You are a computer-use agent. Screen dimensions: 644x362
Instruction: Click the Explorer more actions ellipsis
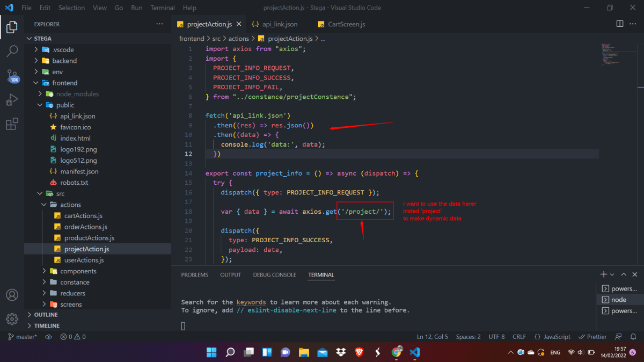[x=159, y=24]
